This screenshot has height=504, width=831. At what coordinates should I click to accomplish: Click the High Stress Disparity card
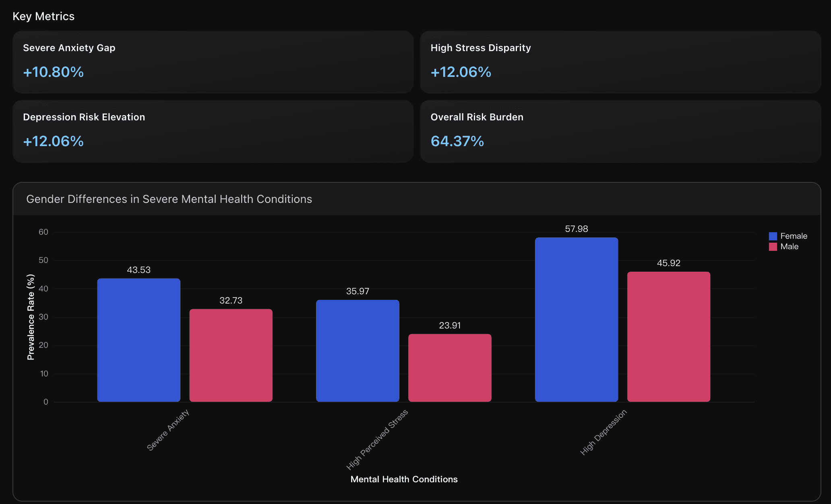tap(620, 62)
